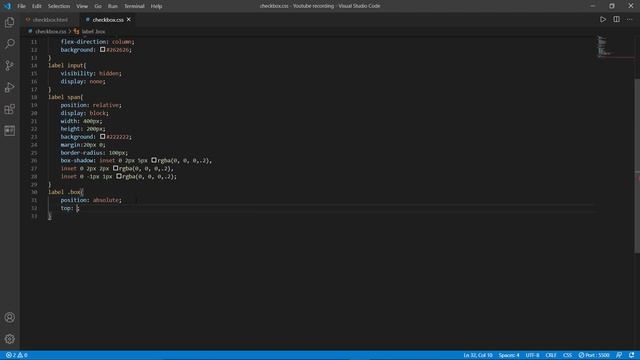Open the editor More Actions ellipsis
The width and height of the screenshot is (640, 360).
pyautogui.click(x=629, y=19)
